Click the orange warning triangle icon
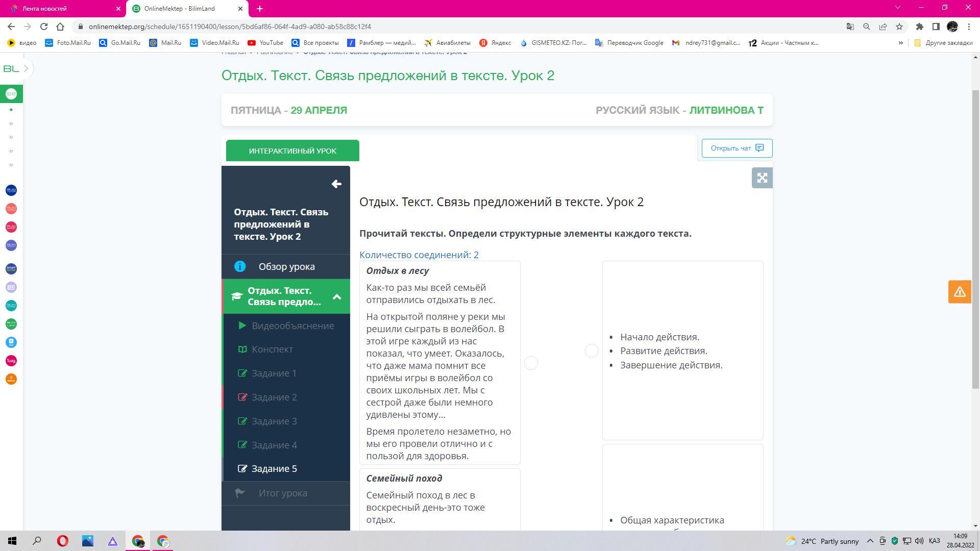Viewport: 980px width, 551px height. [x=960, y=292]
